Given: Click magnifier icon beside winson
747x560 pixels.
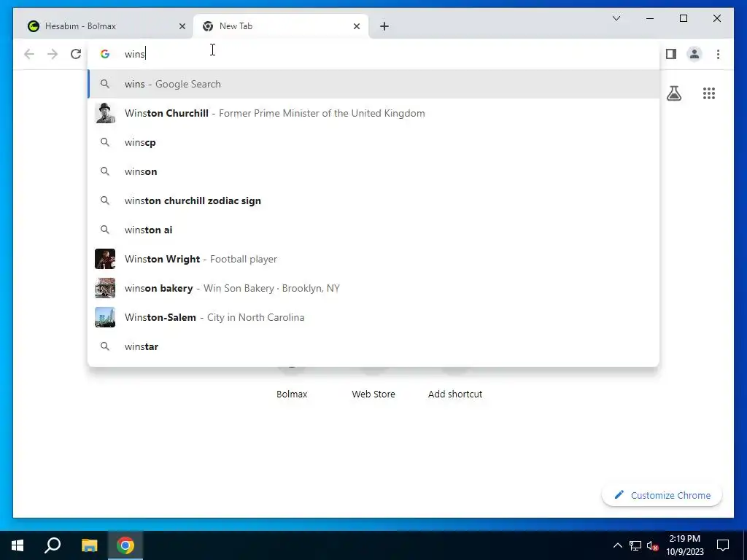Looking at the screenshot, I should point(105,171).
